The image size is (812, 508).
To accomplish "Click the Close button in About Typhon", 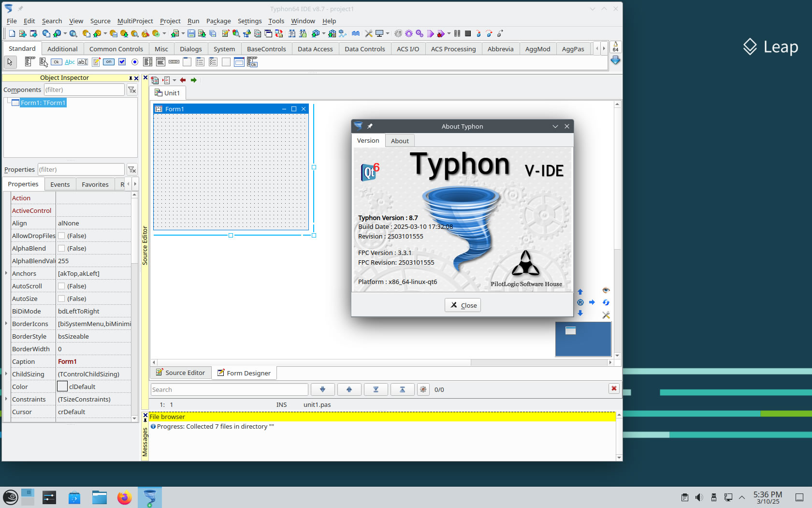I will click(463, 305).
